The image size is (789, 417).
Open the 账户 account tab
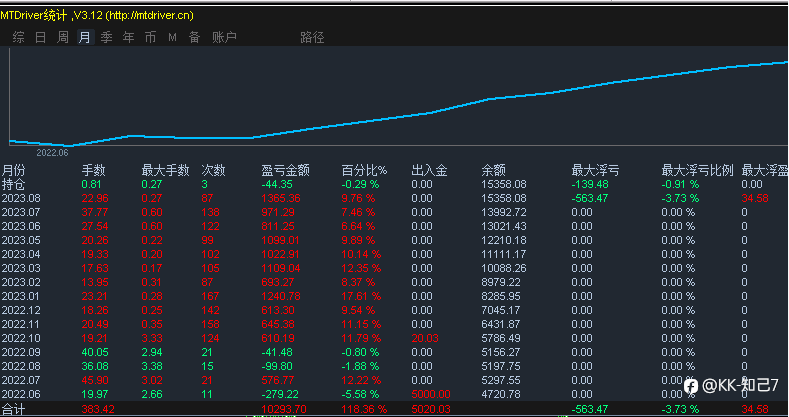pos(224,37)
